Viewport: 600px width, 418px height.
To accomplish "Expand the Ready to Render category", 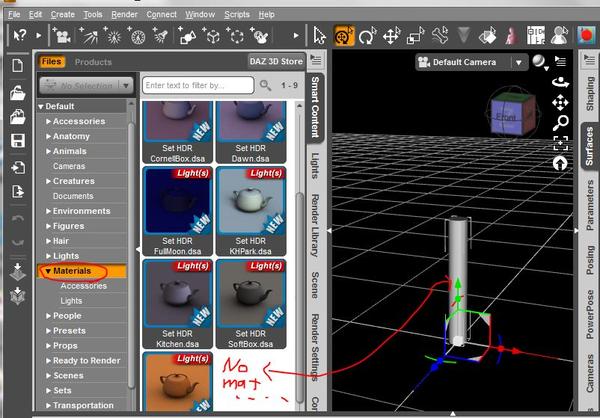I will [x=48, y=361].
